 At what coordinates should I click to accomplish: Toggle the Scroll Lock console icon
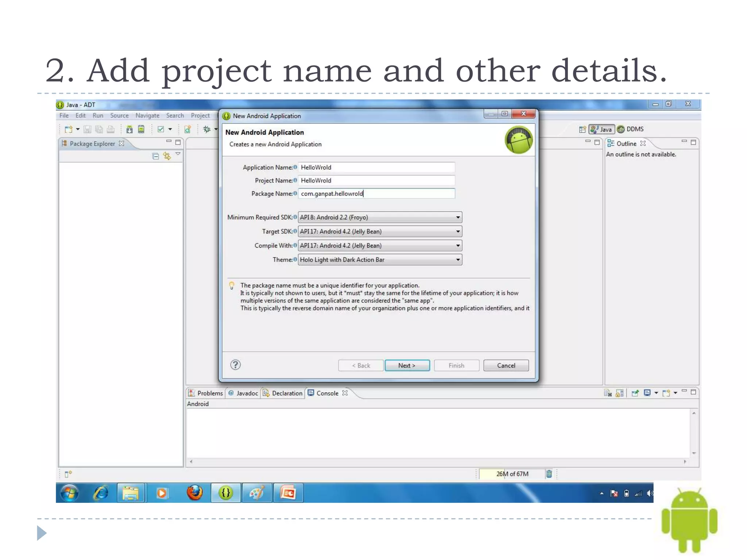point(619,393)
